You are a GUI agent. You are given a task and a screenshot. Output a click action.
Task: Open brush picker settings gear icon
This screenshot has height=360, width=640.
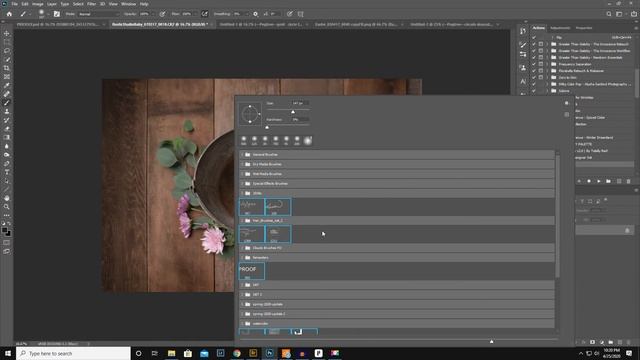point(567,103)
